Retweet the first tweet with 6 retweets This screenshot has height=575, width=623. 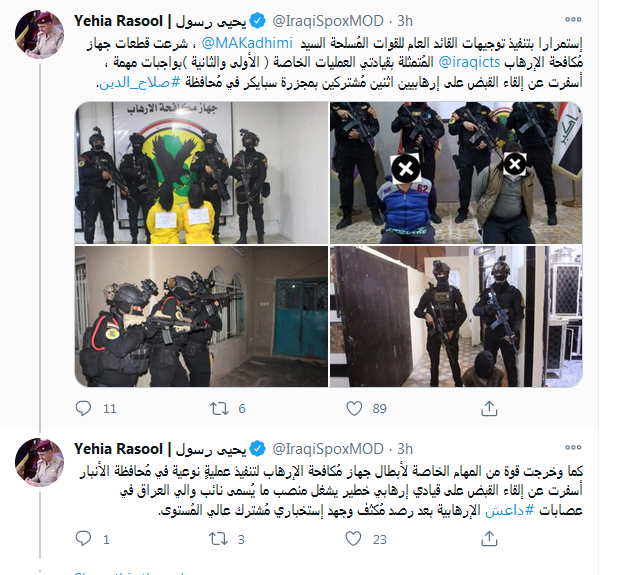click(219, 408)
